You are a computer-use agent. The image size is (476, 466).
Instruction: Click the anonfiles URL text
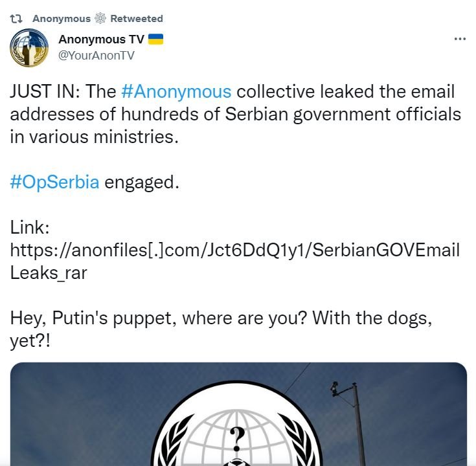pos(234,250)
